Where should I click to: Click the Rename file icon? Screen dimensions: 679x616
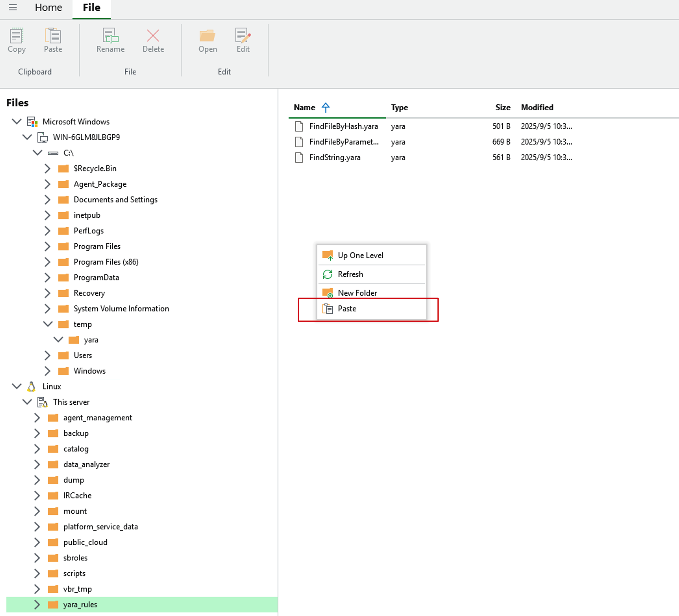coord(110,36)
